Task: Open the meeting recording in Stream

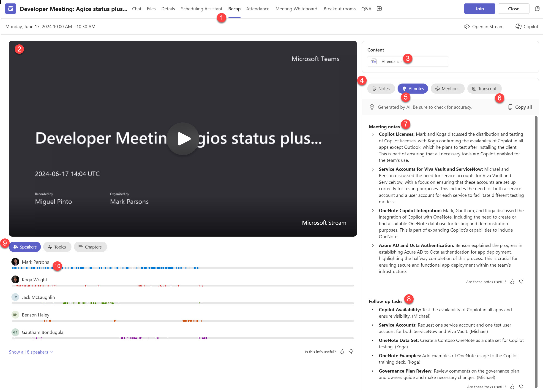Action: click(x=484, y=27)
